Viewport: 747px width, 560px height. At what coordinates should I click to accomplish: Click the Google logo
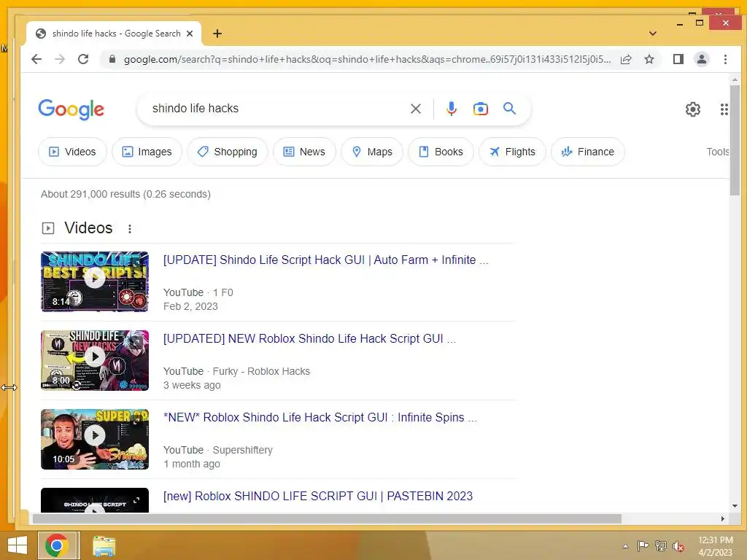click(x=71, y=109)
